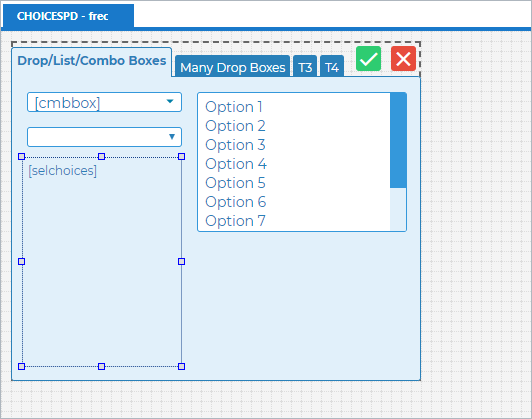This screenshot has width=532, height=419.
Task: Click the red X cancel icon
Action: pos(403,59)
